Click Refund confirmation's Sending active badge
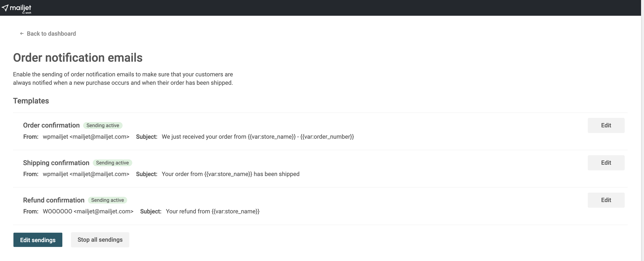 [107, 200]
